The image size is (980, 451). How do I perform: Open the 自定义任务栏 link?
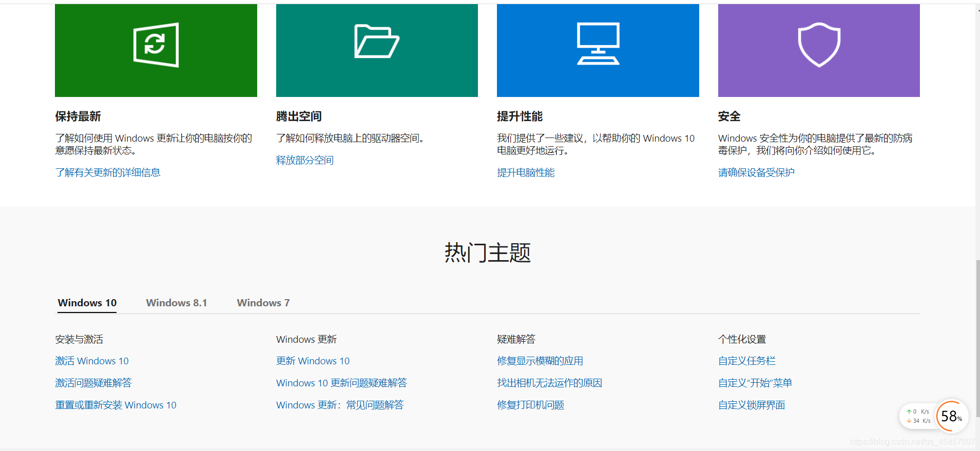747,361
